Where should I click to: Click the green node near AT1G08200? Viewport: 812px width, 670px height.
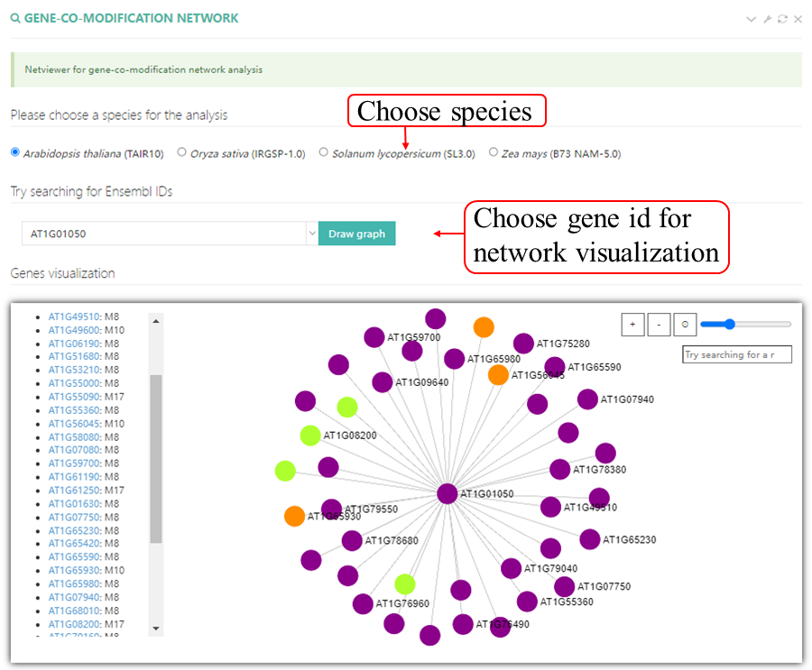pyautogui.click(x=310, y=436)
